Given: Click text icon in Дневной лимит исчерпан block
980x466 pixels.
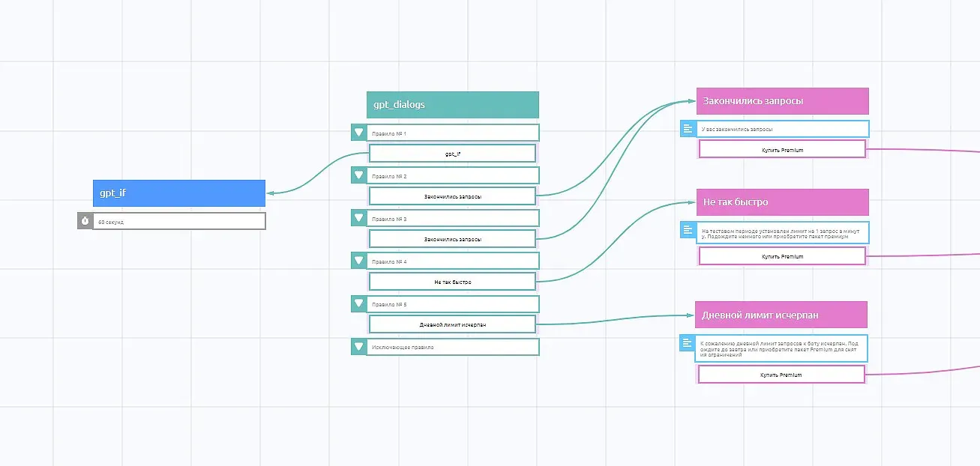Looking at the screenshot, I should pos(687,343).
